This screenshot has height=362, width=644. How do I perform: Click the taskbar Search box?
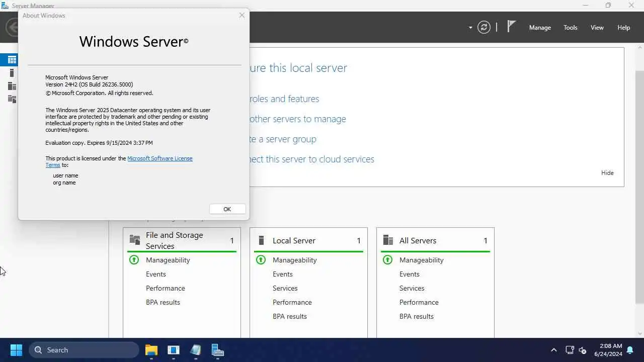84,350
